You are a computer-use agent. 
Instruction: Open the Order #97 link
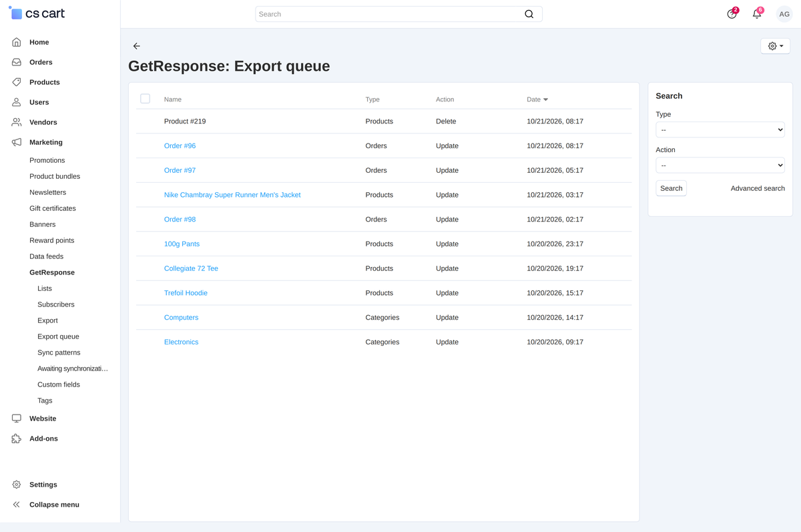(x=180, y=170)
